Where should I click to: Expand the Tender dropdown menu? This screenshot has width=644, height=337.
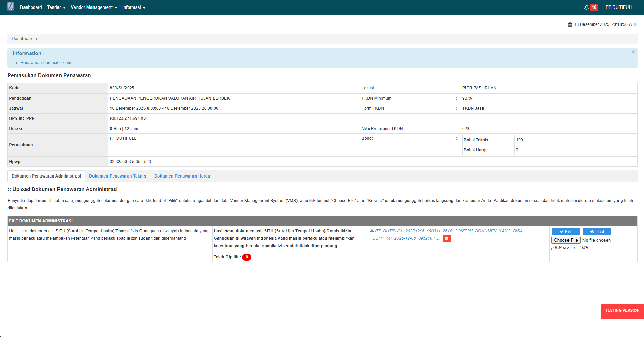(56, 7)
